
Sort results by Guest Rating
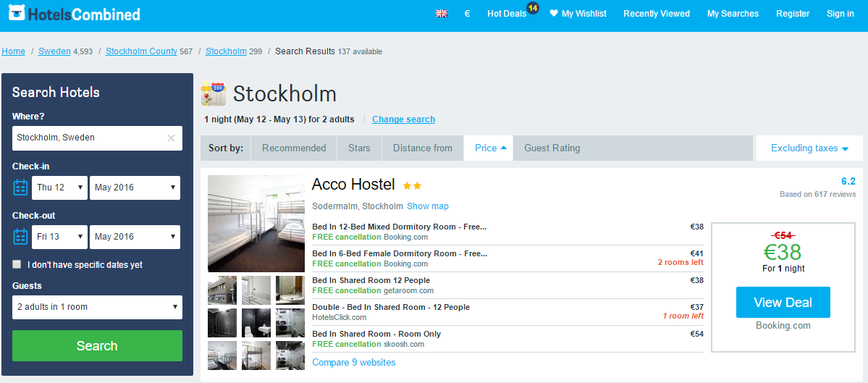(552, 148)
